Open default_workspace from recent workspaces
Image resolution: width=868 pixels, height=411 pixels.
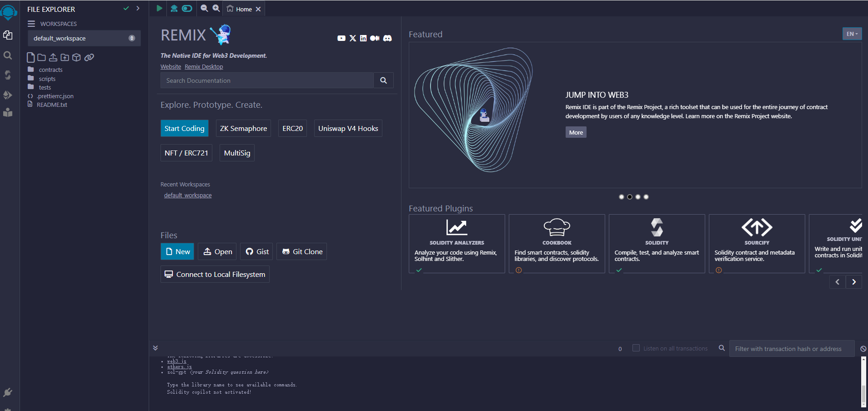[188, 195]
